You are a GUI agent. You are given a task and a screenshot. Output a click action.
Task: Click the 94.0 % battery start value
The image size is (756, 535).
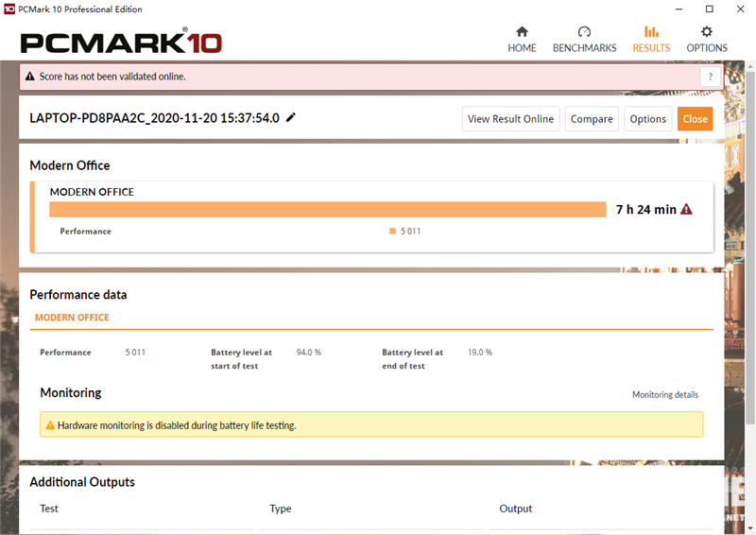[309, 353]
